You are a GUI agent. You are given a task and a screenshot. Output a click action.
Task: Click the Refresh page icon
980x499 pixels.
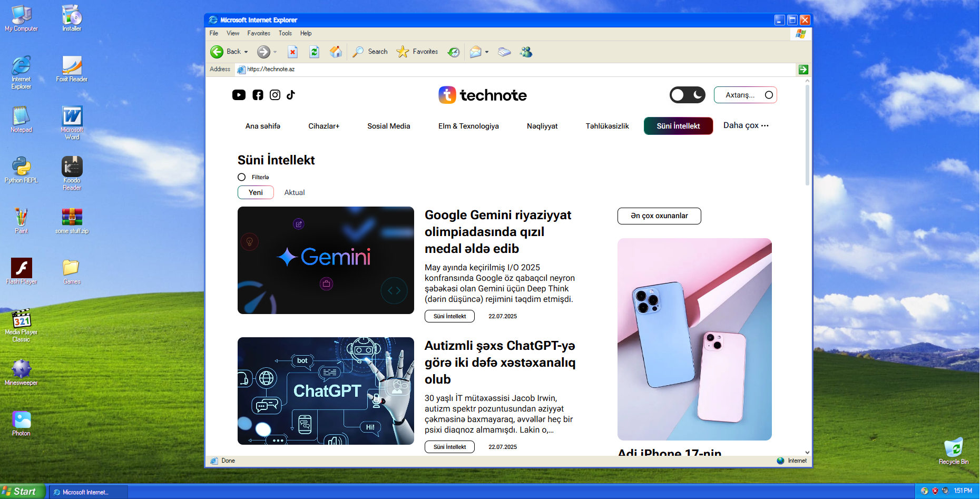314,52
